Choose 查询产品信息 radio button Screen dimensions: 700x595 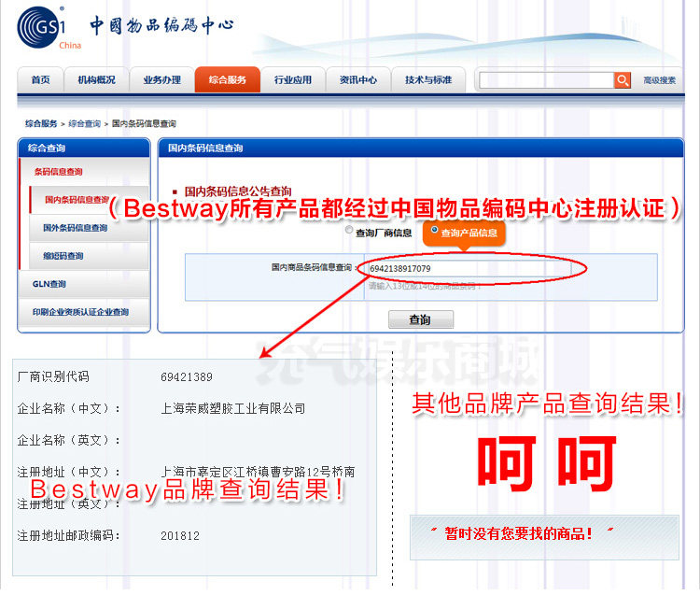point(434,230)
